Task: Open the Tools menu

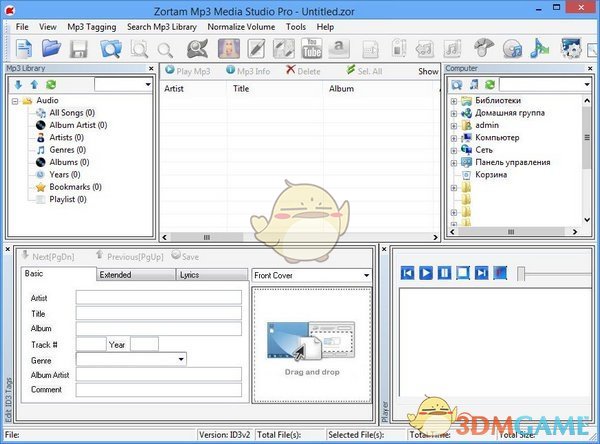Action: click(295, 27)
